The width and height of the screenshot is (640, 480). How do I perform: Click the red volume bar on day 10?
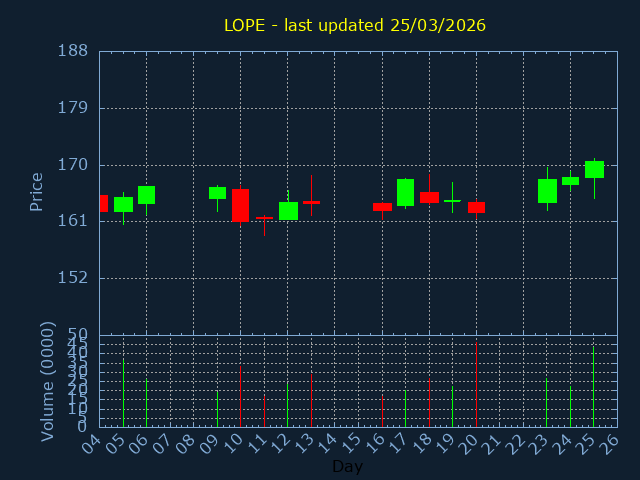(240, 396)
